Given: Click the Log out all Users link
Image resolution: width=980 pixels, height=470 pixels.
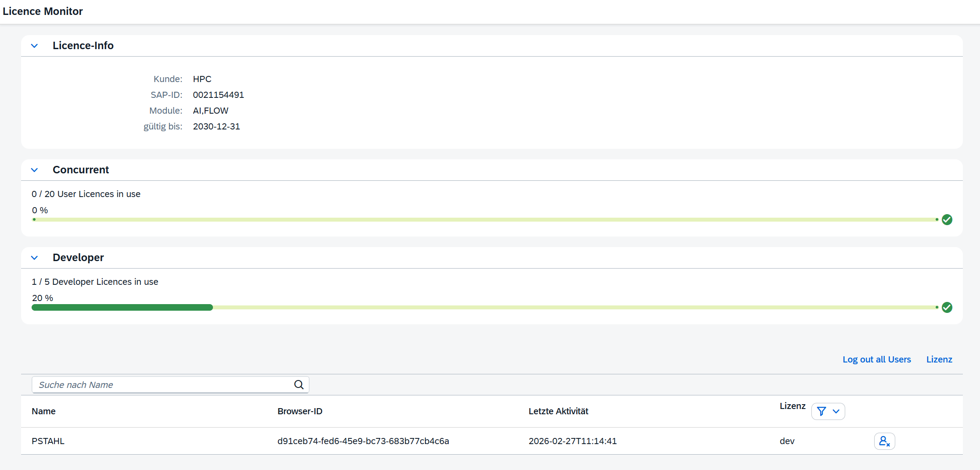Looking at the screenshot, I should tap(876, 359).
